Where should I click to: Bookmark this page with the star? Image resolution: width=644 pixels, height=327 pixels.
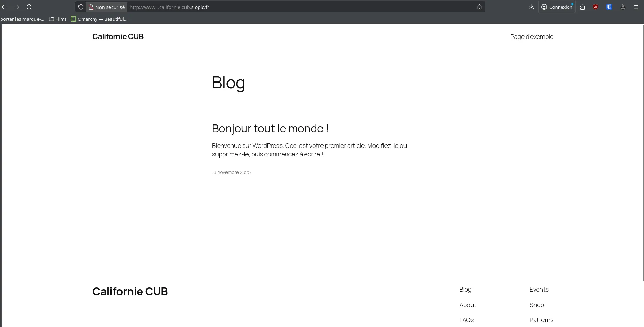pyautogui.click(x=479, y=7)
